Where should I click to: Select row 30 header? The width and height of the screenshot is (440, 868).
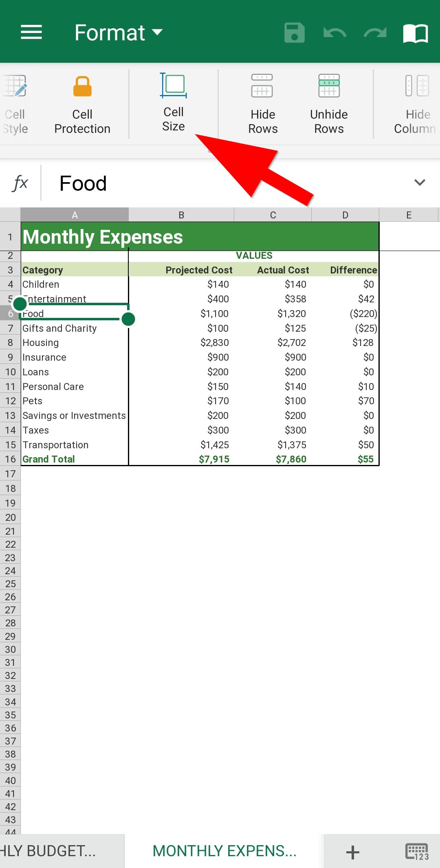10,650
